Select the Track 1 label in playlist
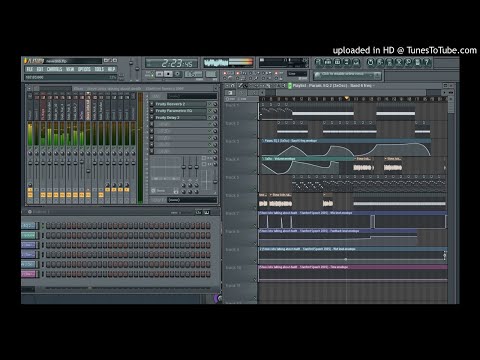The height and width of the screenshot is (360, 480). click(232, 105)
